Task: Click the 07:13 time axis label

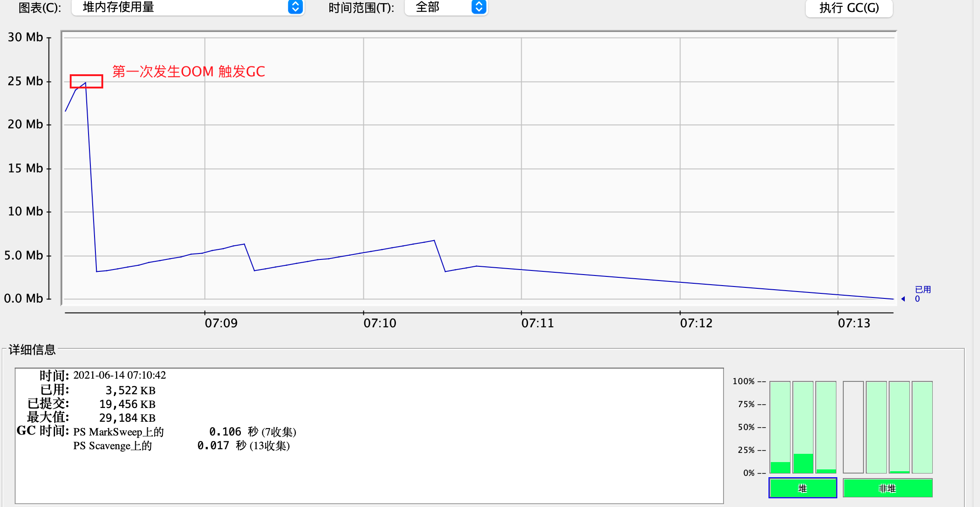Action: 854,323
